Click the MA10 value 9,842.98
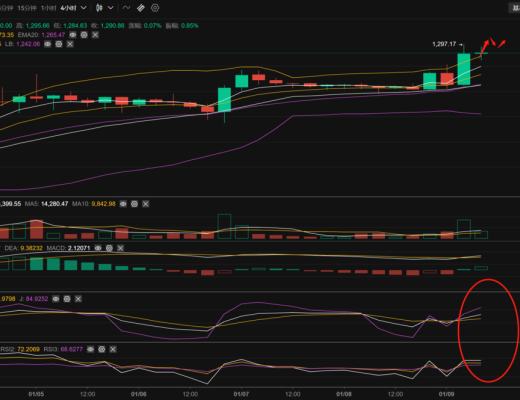520x400 pixels. pos(103,204)
